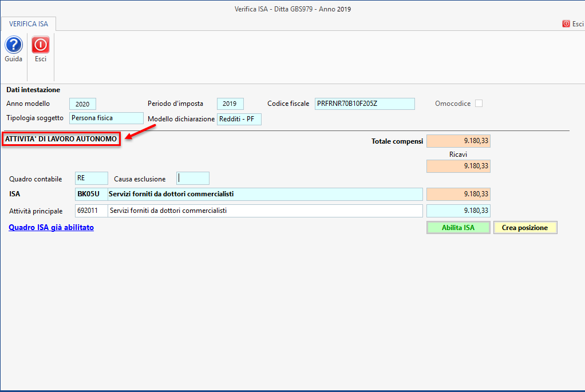Click the bold ISA row label

(14, 195)
